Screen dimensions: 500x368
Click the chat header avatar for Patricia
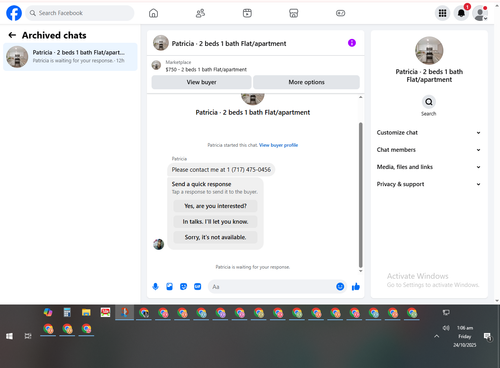pos(161,43)
